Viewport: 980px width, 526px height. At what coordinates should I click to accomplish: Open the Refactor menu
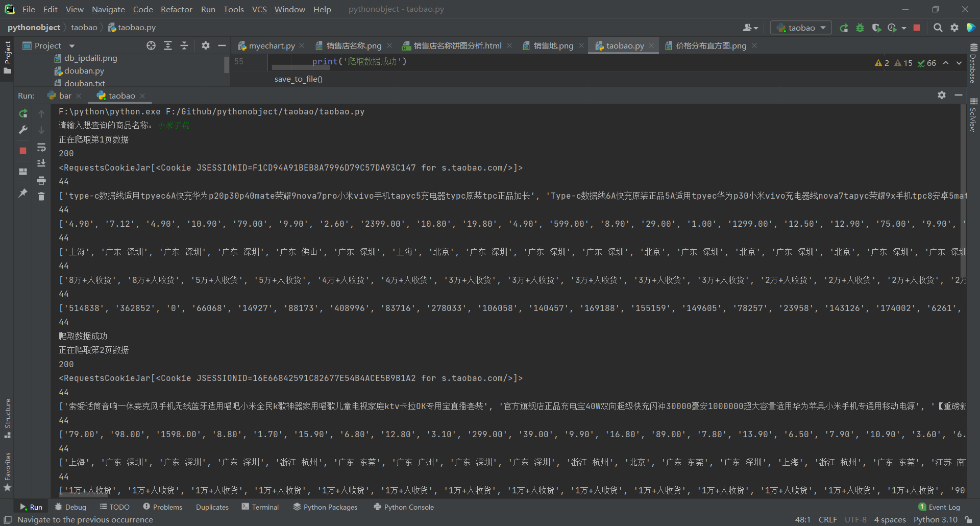[x=176, y=9]
